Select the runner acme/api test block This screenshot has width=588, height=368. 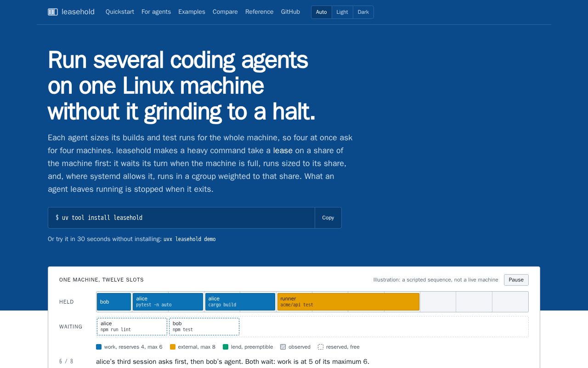coord(348,302)
